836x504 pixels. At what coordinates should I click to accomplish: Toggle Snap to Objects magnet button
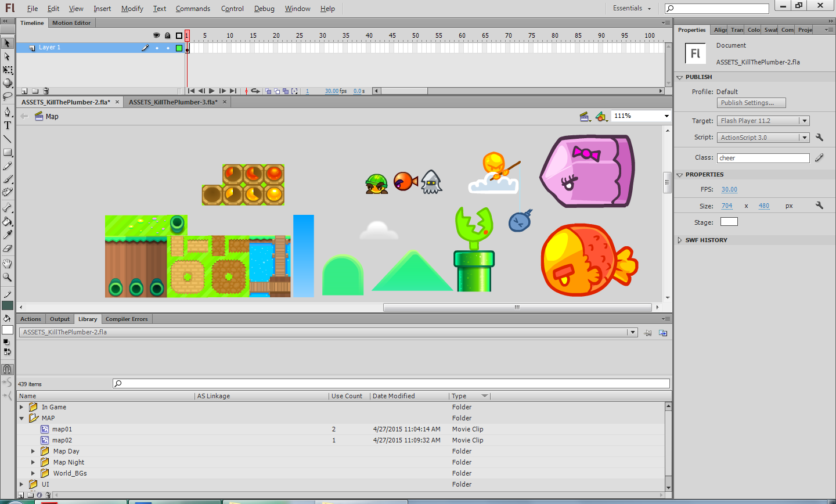point(7,369)
